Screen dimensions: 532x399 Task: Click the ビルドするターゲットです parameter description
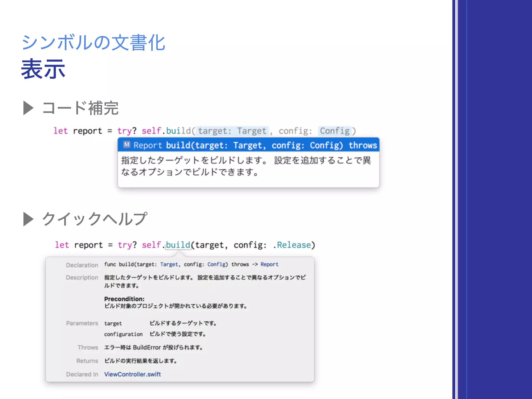pos(183,323)
